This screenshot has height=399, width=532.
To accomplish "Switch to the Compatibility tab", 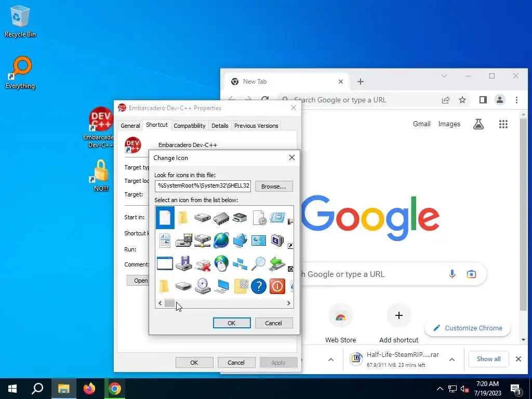I will (x=189, y=126).
